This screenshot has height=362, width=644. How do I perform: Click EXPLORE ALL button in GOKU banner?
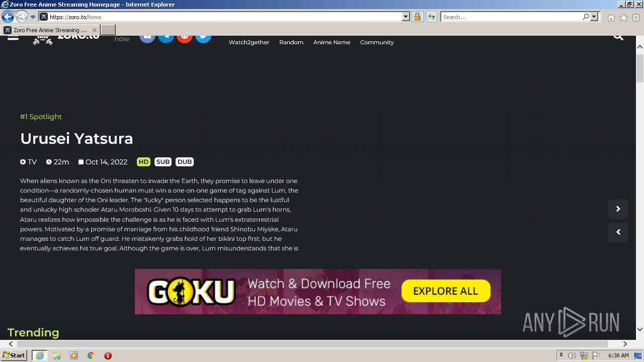tap(446, 291)
